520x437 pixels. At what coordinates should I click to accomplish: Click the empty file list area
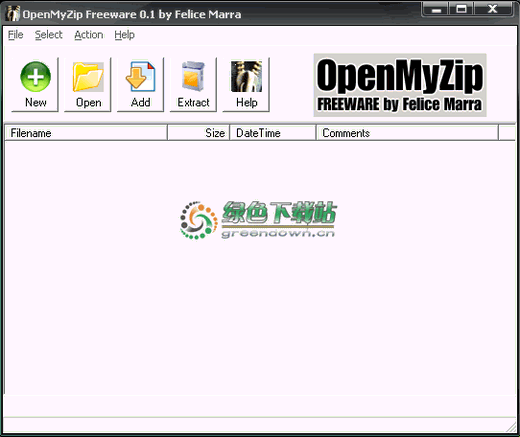[260, 267]
